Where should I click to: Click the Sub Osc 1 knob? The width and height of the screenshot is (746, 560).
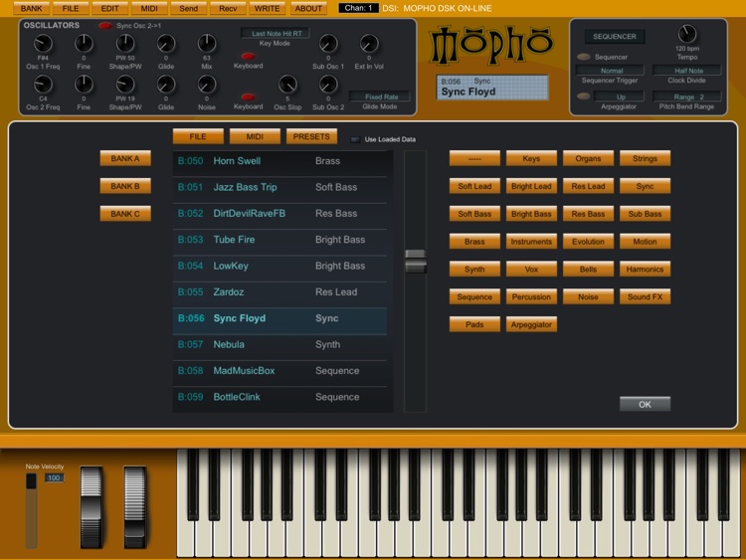coord(328,44)
